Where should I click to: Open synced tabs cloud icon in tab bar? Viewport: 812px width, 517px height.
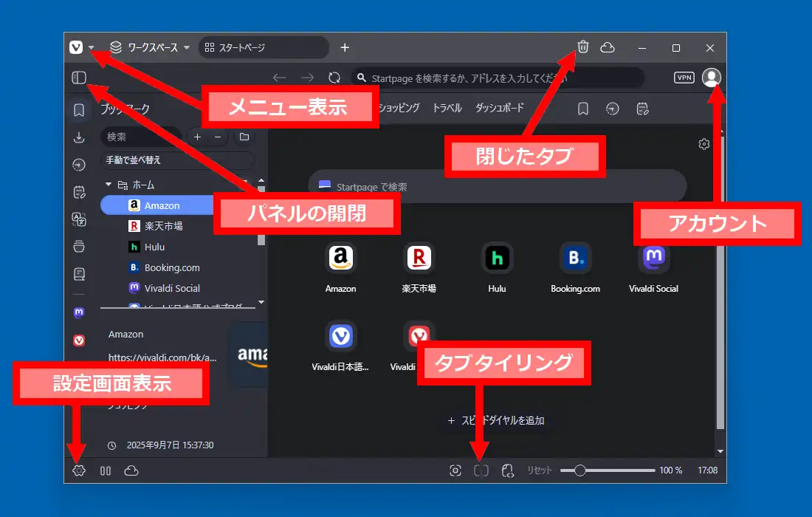point(608,48)
